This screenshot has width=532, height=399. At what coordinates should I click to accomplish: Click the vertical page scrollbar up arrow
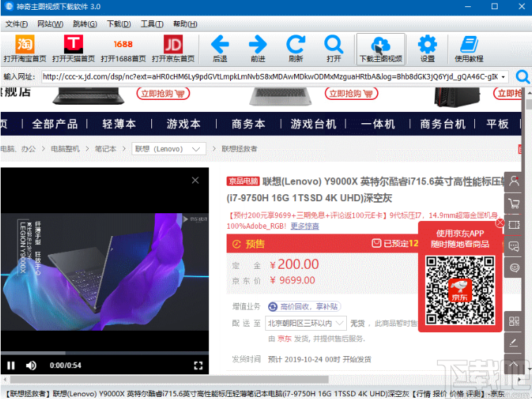point(528,93)
